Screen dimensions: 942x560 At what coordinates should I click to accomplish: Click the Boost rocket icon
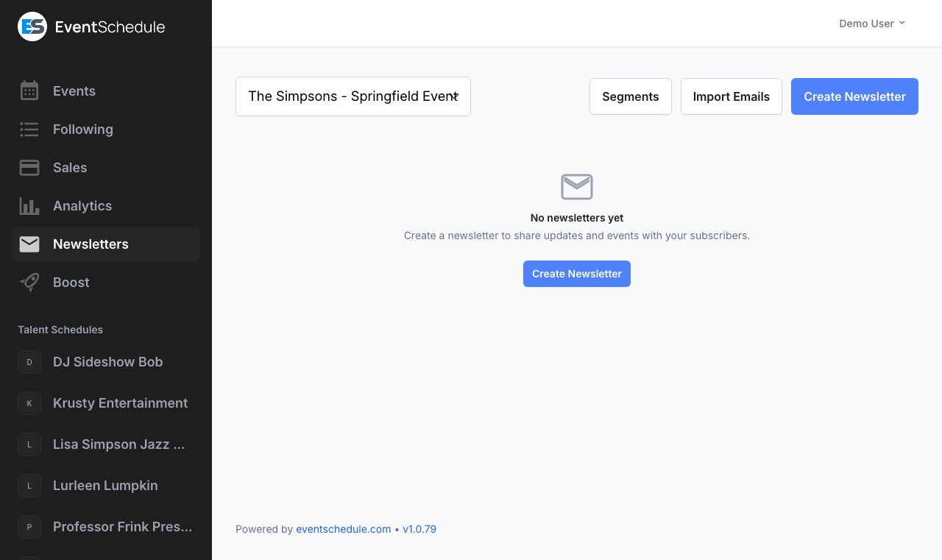coord(29,283)
